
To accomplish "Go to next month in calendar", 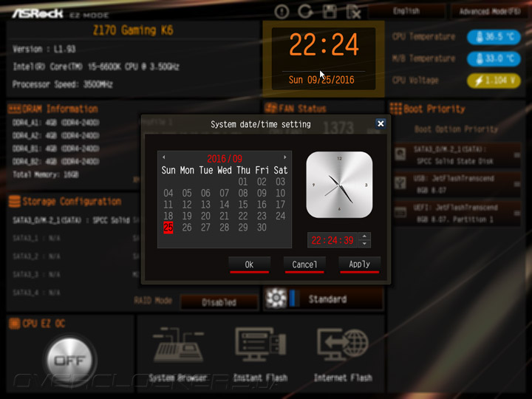I will click(285, 157).
